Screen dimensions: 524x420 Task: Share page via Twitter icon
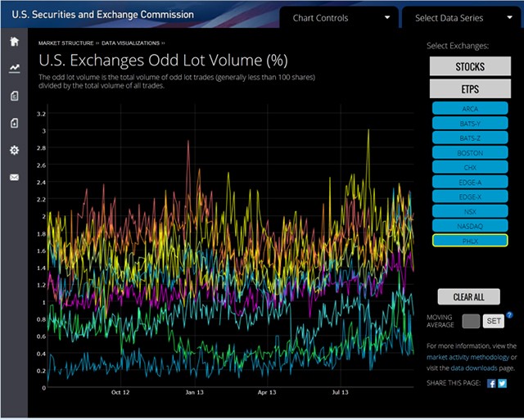pyautogui.click(x=502, y=383)
